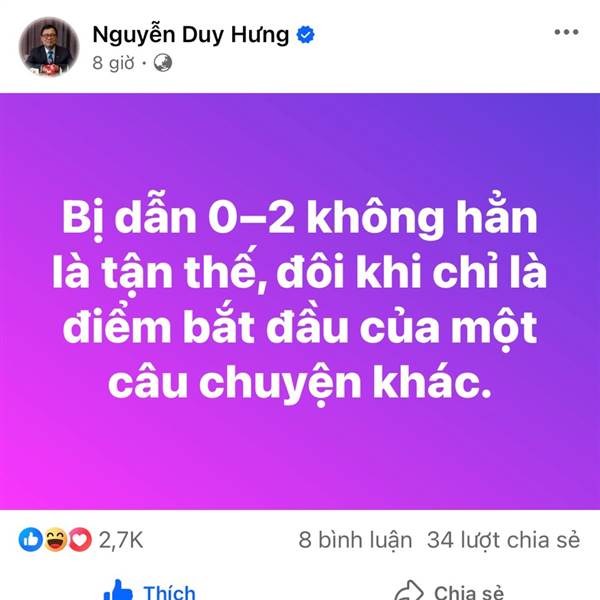Screen dimensions: 600x600
Task: Click the 'Bị dẫn 0–2' text line
Action: pos(178,218)
